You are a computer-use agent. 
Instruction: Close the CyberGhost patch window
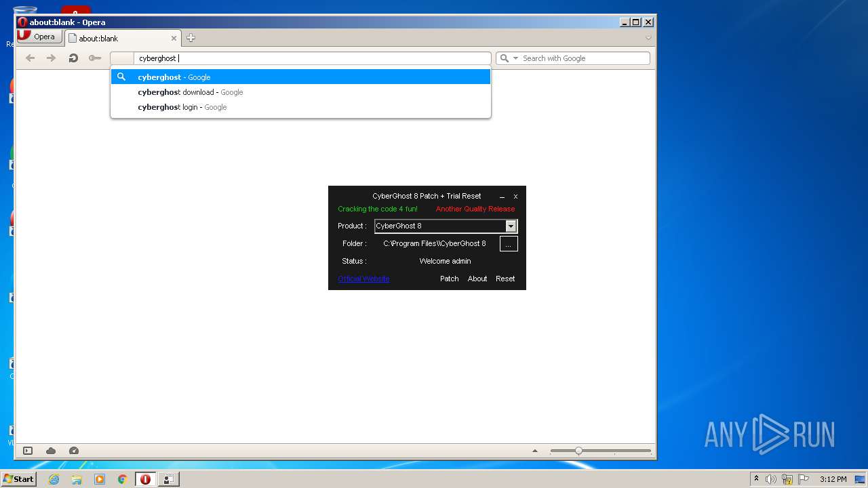[x=515, y=197]
